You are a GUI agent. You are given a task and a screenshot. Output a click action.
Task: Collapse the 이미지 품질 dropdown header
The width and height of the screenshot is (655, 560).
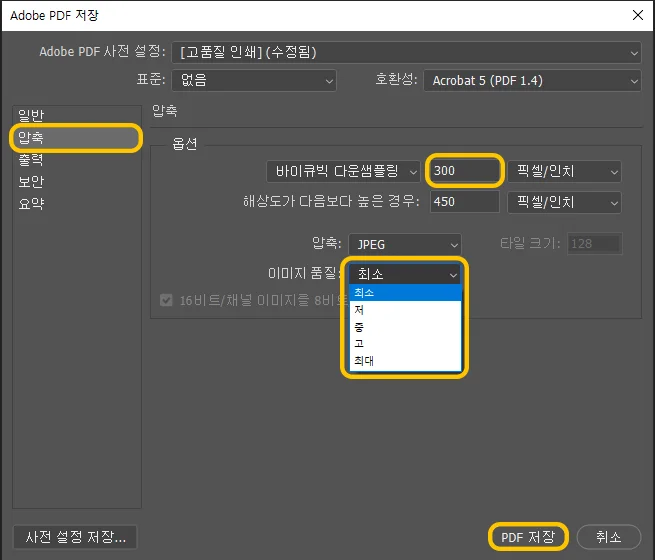(405, 274)
